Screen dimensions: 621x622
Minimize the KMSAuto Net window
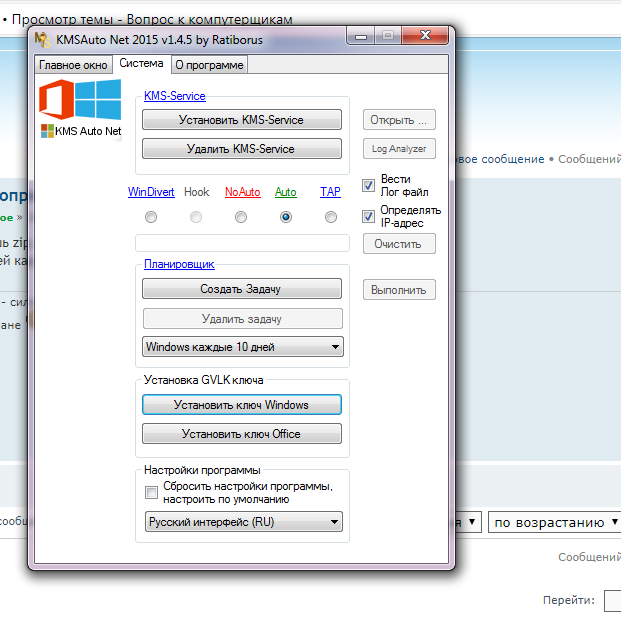(x=361, y=36)
